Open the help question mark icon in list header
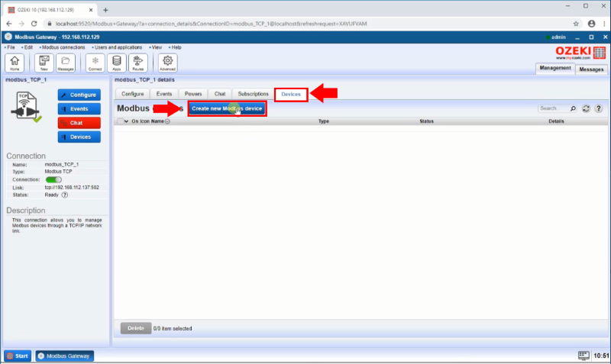The height and width of the screenshot is (364, 611). click(599, 108)
